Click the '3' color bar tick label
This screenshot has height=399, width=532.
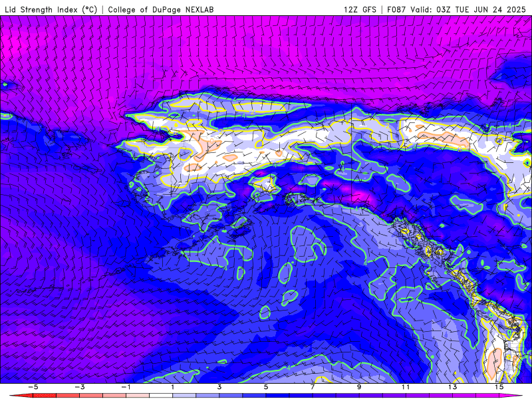click(219, 387)
